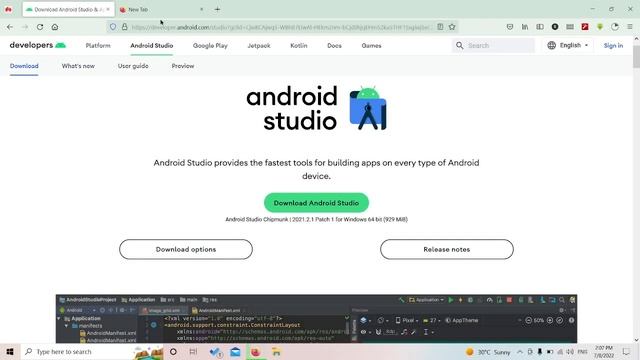The height and width of the screenshot is (360, 640).
Task: Open the volume speaker tray icon
Action: [570, 352]
